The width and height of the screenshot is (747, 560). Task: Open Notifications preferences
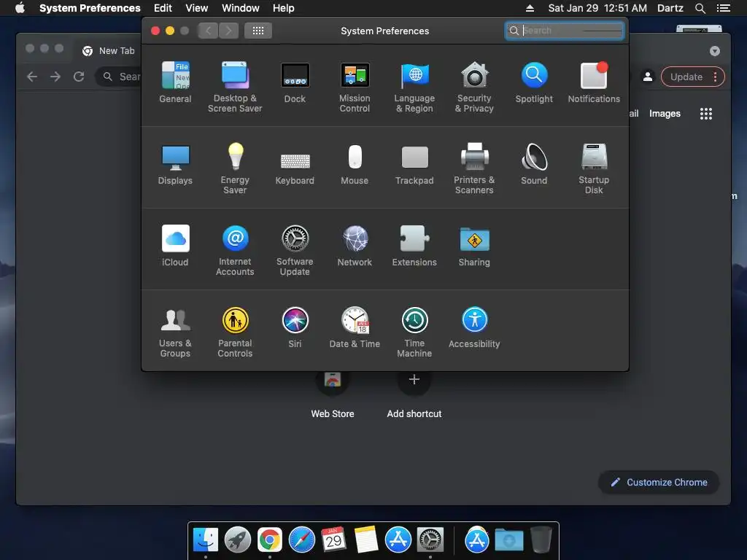(594, 82)
